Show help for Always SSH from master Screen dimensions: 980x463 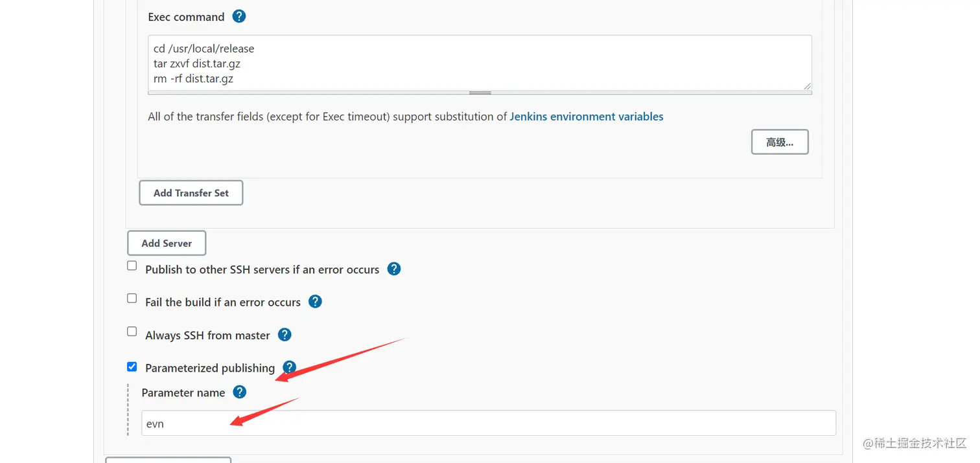[285, 335]
